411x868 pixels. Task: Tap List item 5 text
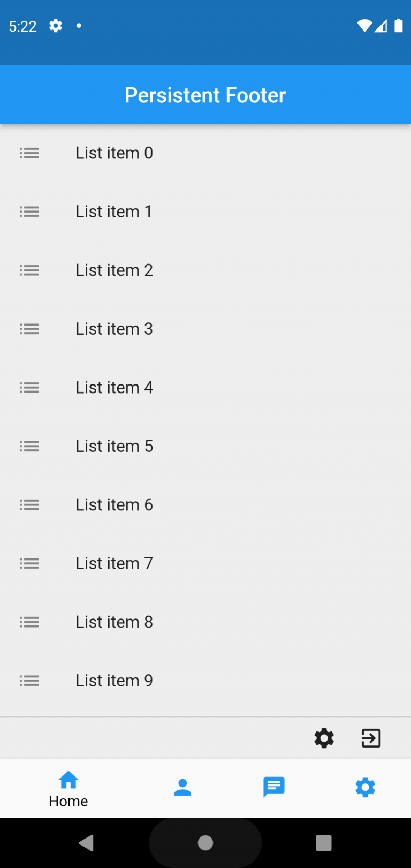[x=114, y=446]
